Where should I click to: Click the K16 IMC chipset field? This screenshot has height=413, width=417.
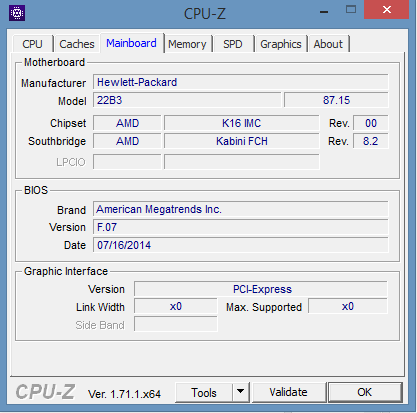(242, 123)
